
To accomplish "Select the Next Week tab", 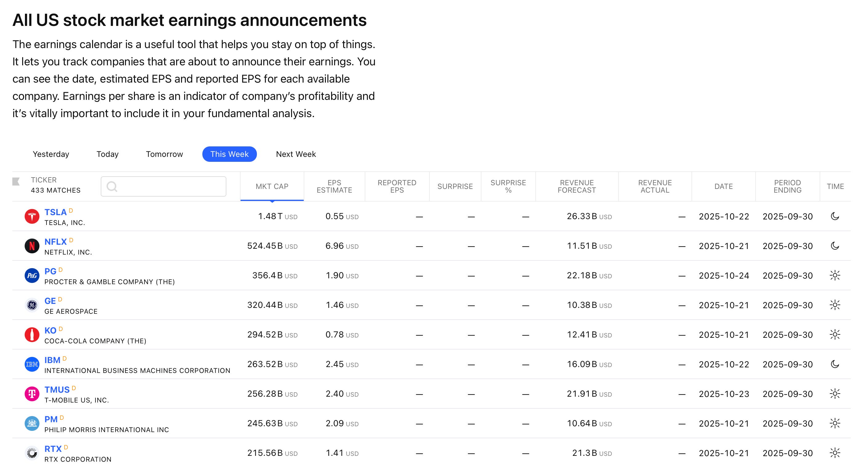I will [295, 154].
